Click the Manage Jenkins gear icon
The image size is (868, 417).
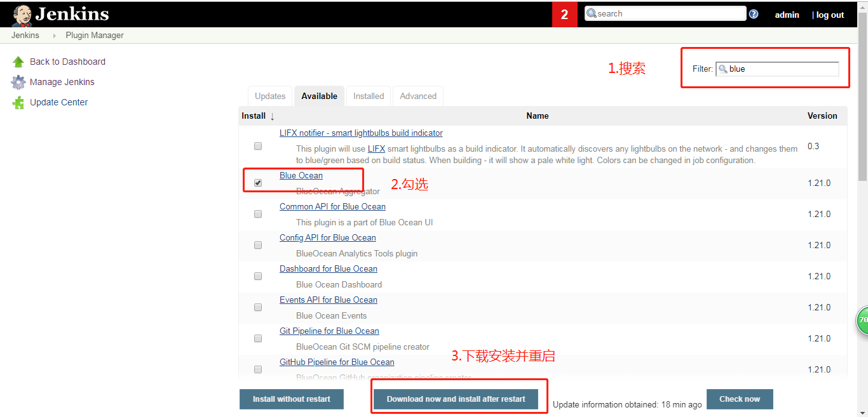coord(18,82)
